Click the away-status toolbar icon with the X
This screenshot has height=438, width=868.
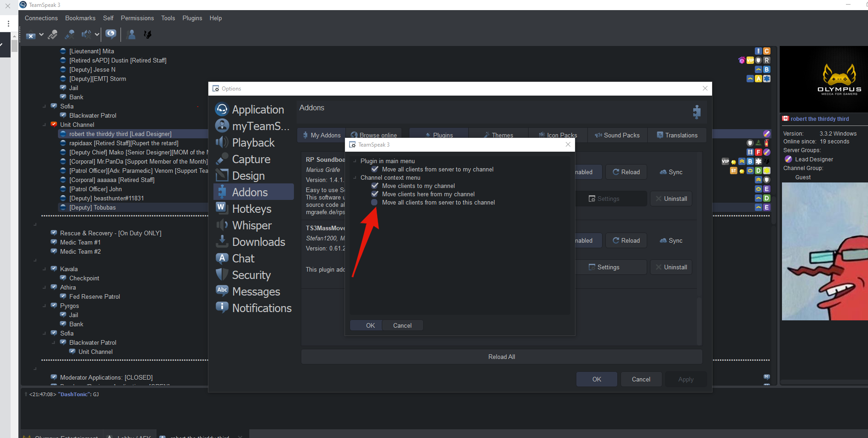pyautogui.click(x=31, y=34)
